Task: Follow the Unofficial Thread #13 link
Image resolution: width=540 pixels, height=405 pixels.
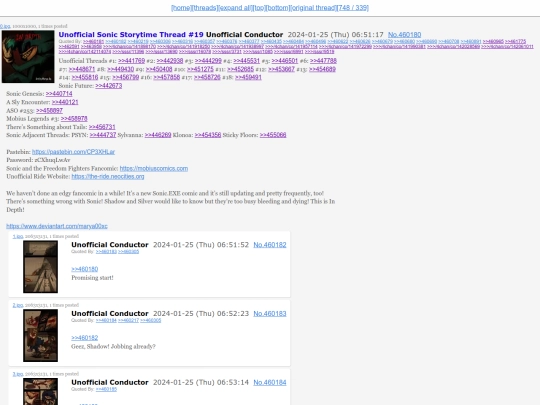Action: (x=322, y=69)
